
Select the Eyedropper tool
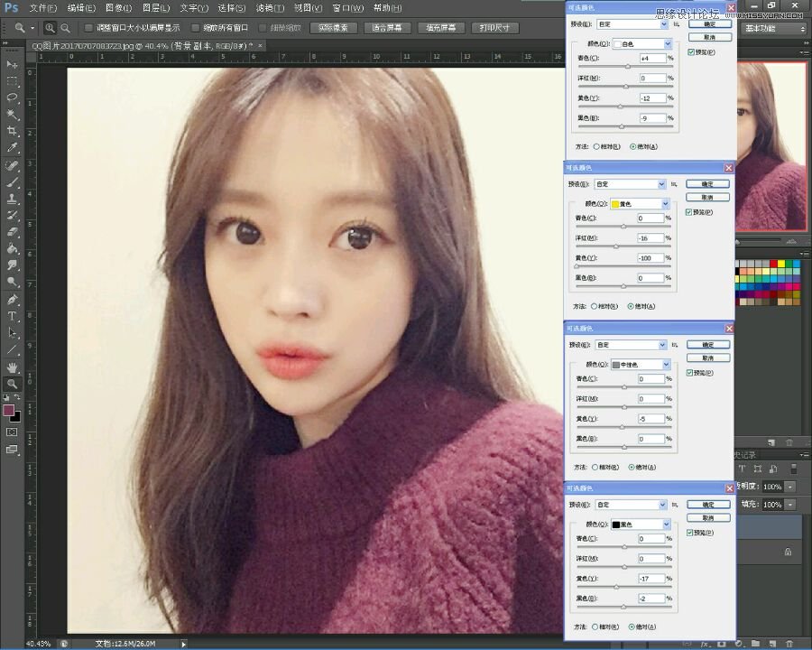[13, 147]
